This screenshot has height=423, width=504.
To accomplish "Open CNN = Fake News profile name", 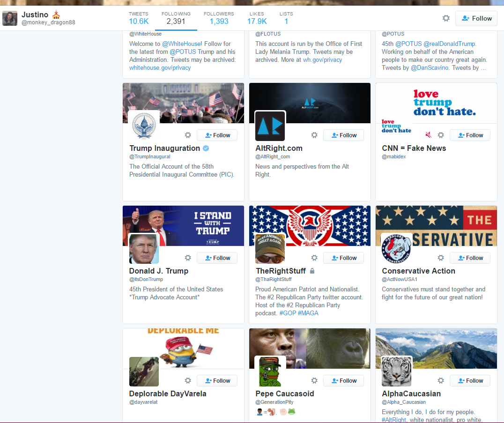I will pos(414,148).
